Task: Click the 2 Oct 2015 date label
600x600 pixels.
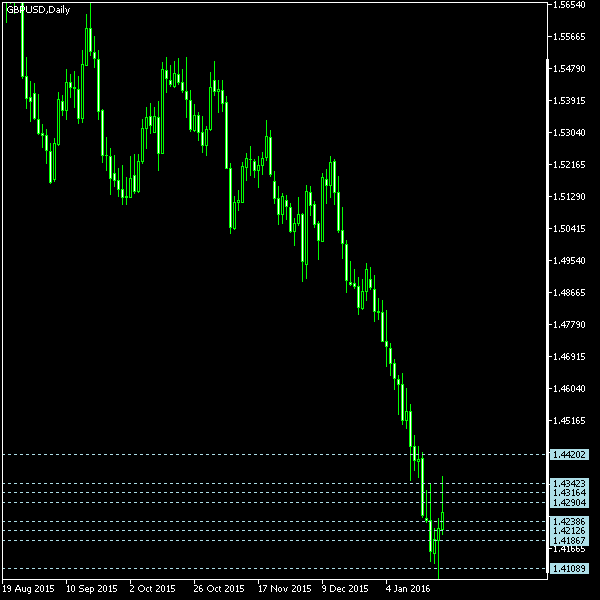Action: click(x=152, y=588)
